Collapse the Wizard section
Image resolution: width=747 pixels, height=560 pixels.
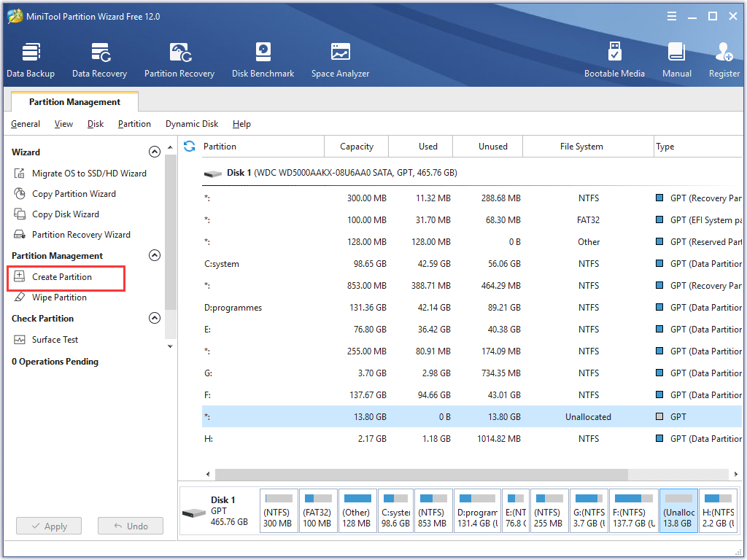click(155, 152)
